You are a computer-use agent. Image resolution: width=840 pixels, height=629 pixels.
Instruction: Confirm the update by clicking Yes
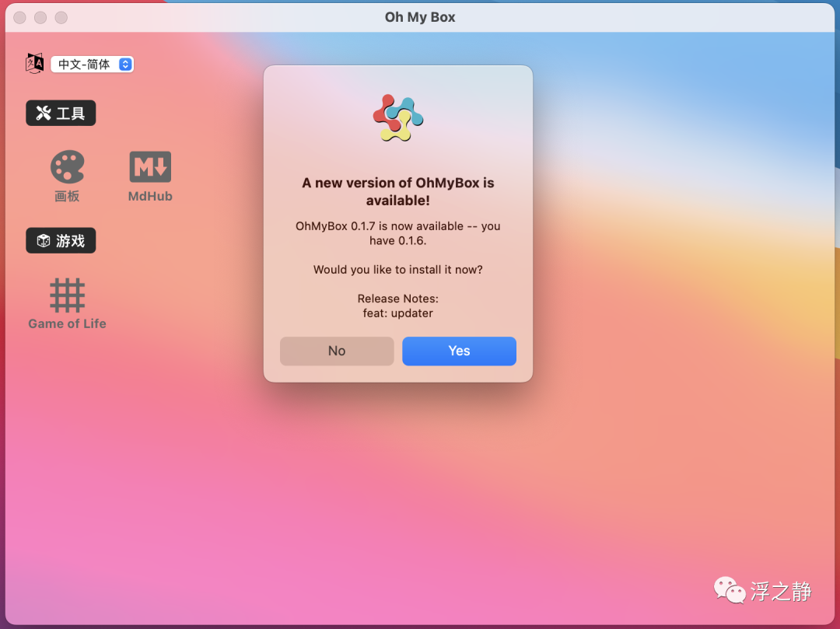tap(459, 351)
